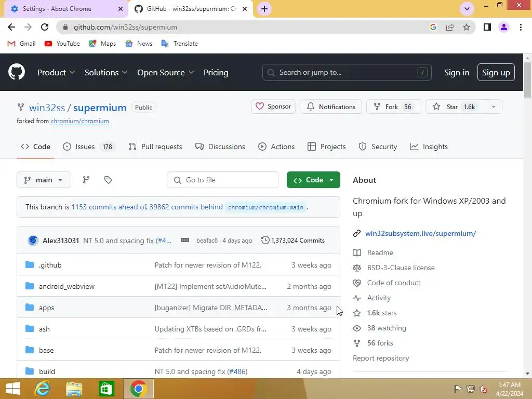Click the .github folder icon
This screenshot has height=399, width=532.
tap(30, 264)
